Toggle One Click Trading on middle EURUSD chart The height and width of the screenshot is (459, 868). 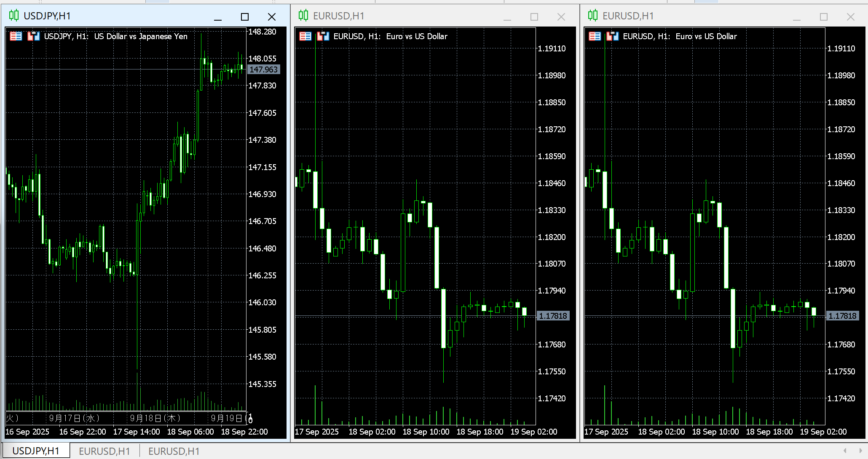[323, 37]
